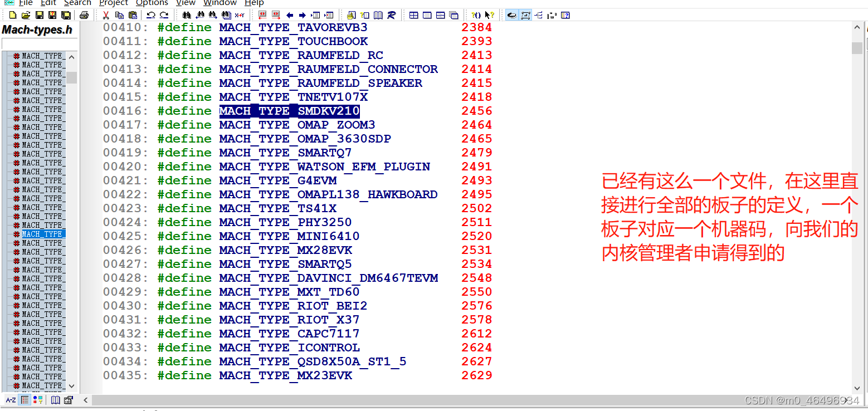This screenshot has height=411, width=868.
Task: Open symbol type filter icon in symbol panel
Action: point(38,400)
